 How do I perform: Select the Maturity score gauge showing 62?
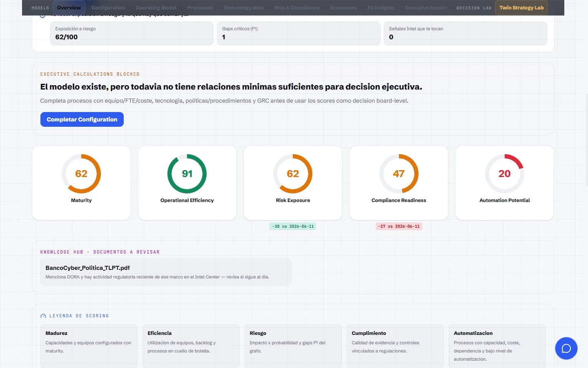[x=81, y=174]
